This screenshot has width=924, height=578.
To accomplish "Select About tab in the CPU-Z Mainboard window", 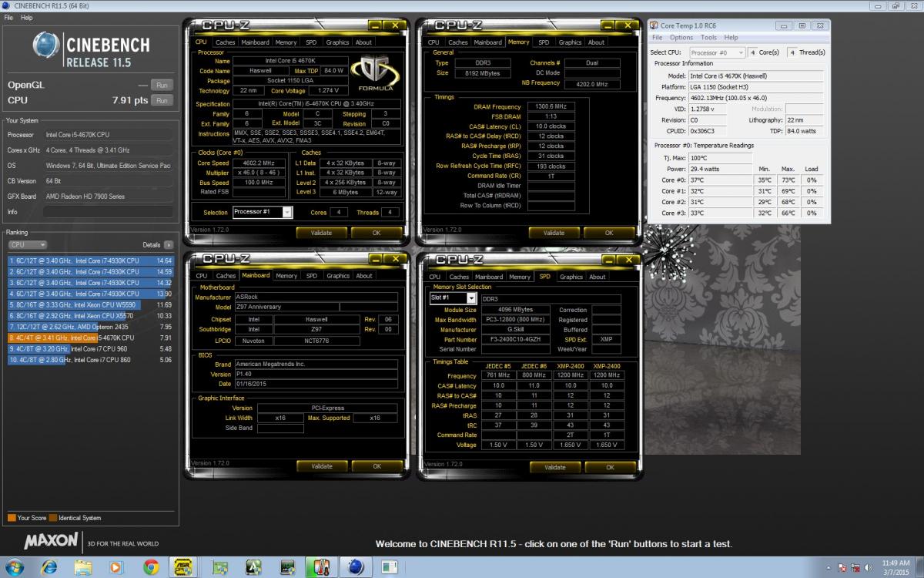I will click(x=364, y=275).
